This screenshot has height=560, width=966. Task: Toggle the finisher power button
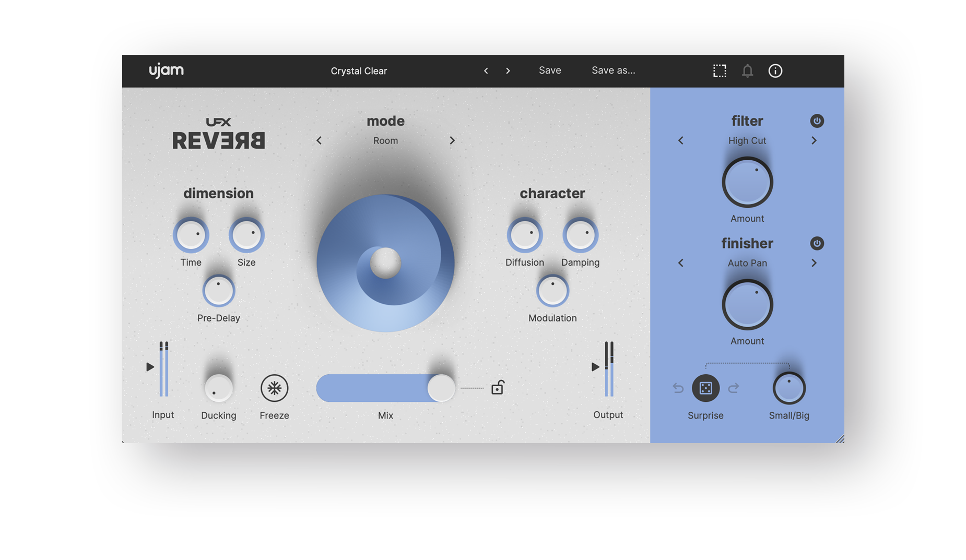[x=817, y=244]
